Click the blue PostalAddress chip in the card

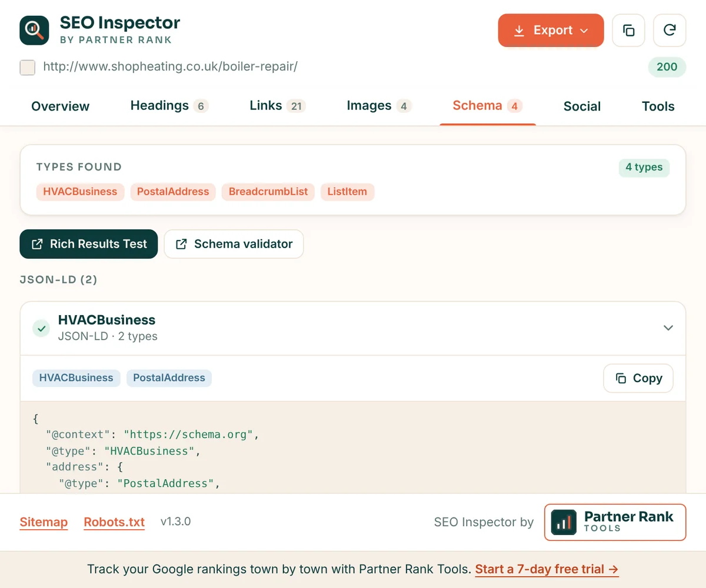169,378
